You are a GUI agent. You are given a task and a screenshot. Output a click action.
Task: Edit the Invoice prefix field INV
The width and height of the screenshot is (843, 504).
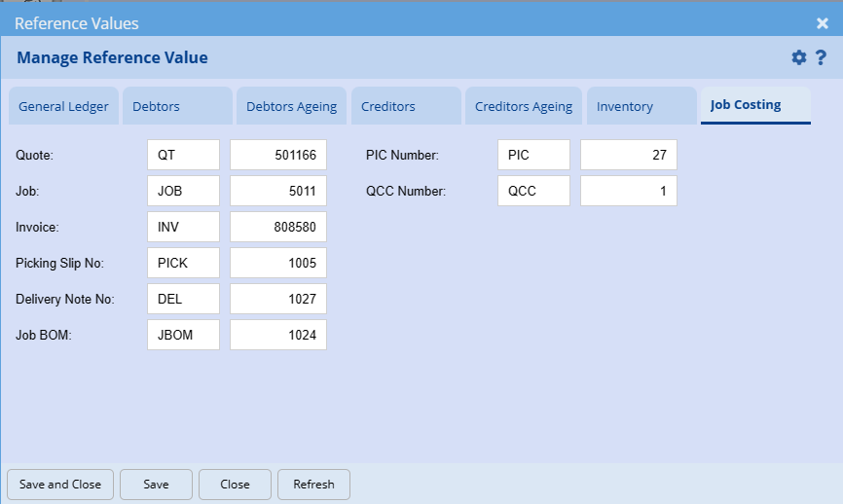[x=183, y=227]
